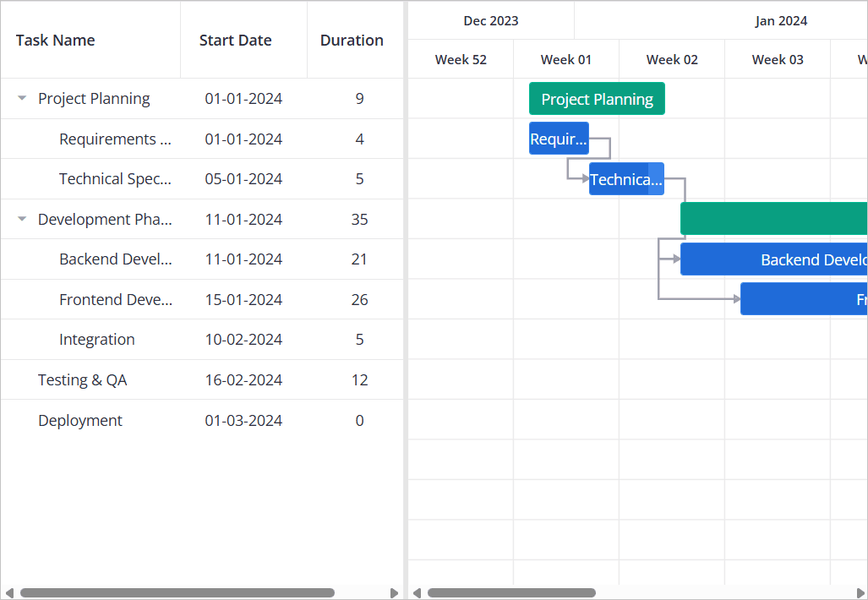This screenshot has width=868, height=600.
Task: Click the Deployment task row
Action: click(80, 421)
